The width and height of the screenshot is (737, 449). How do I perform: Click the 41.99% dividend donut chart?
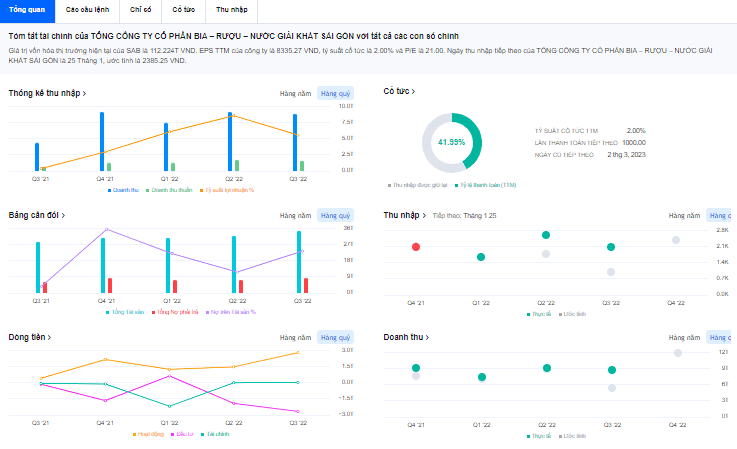(452, 142)
